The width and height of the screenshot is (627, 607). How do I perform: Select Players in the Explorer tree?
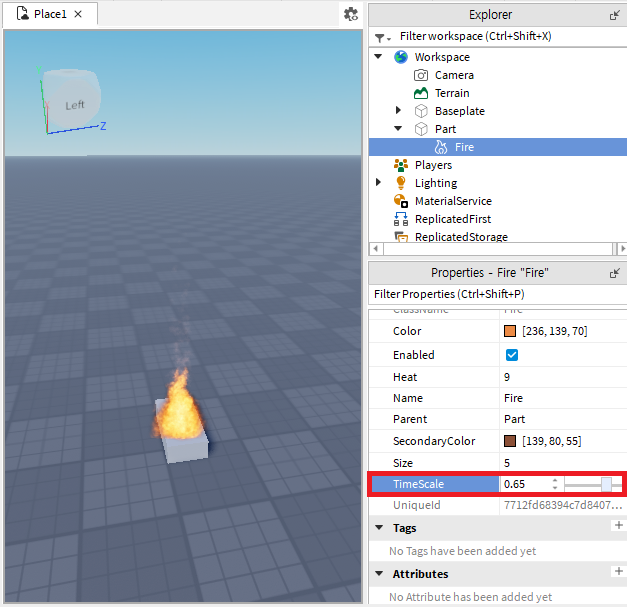pos(433,165)
